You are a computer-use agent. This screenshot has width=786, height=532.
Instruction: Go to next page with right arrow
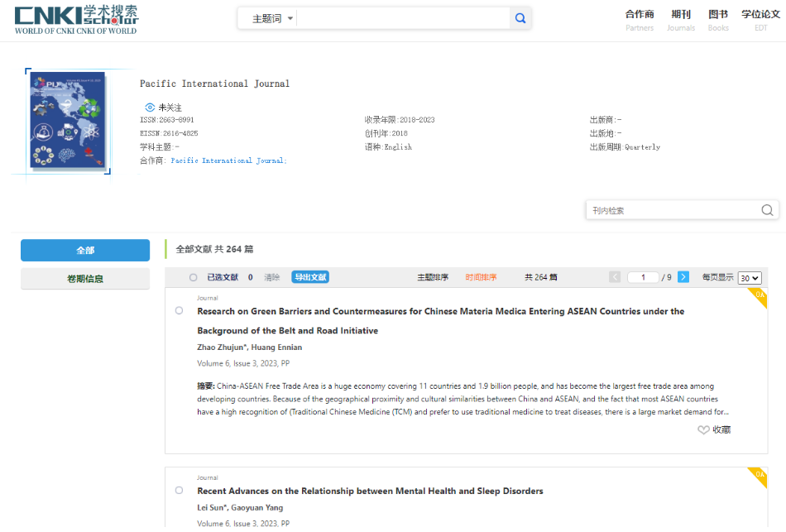point(683,277)
